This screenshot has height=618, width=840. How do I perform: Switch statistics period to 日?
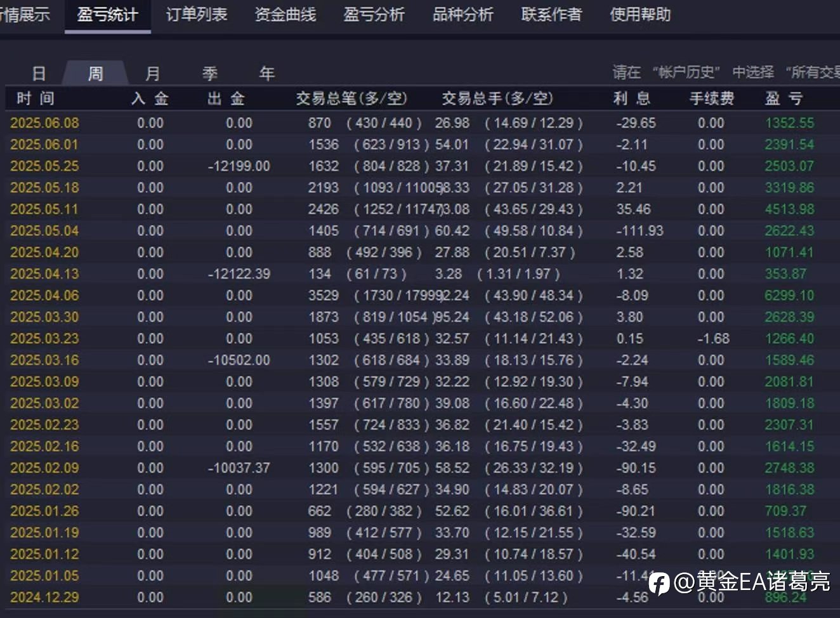point(39,74)
